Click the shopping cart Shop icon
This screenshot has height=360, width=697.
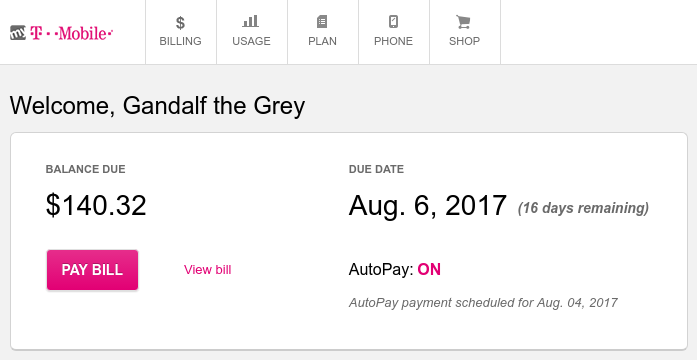coord(463,22)
